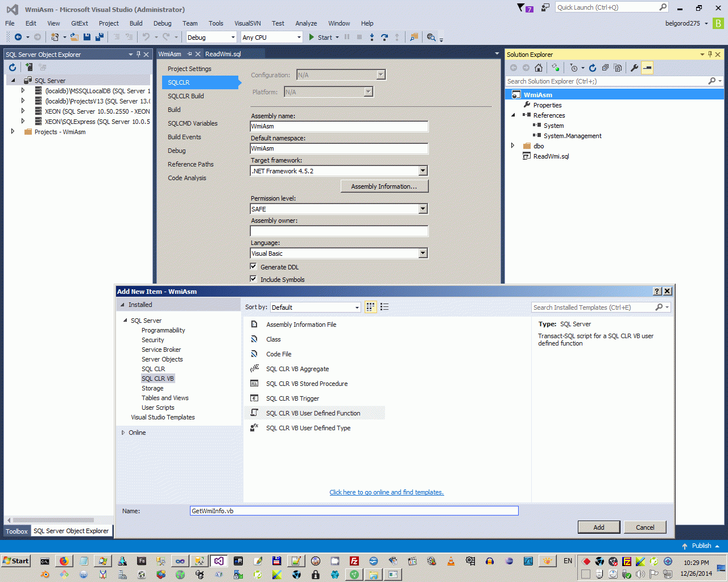Click the notifications flag icon
Screen dimensions: 728x582
(521, 7)
